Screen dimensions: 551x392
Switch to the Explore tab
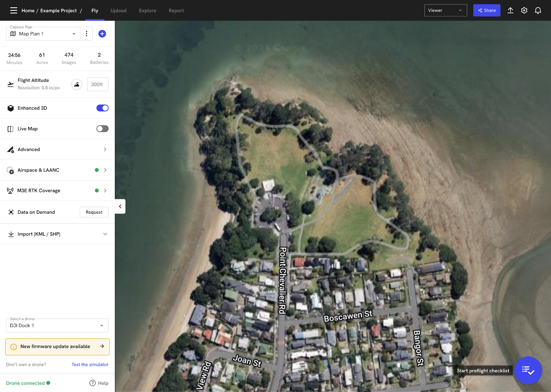(x=147, y=11)
